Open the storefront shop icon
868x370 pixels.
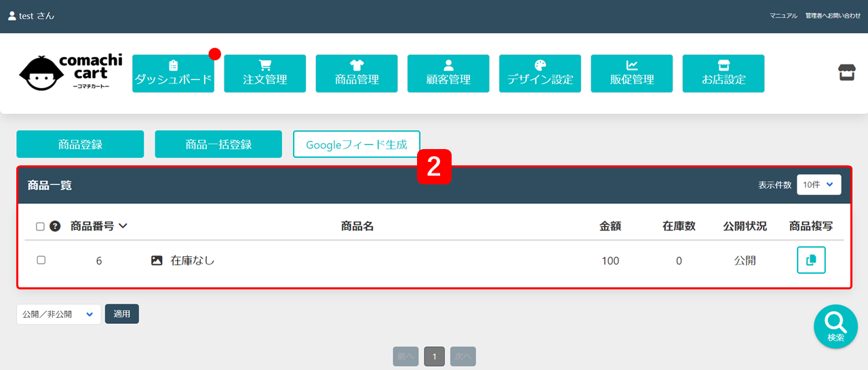(x=847, y=73)
